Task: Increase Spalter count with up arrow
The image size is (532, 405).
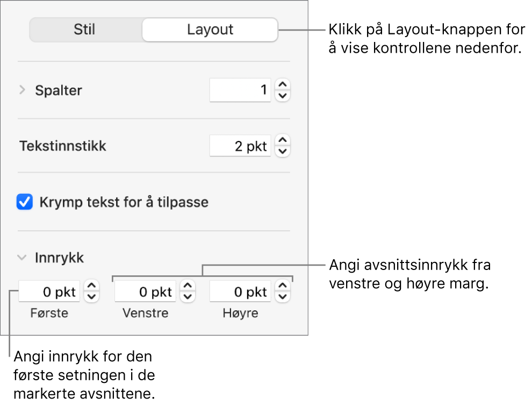Action: click(x=283, y=84)
